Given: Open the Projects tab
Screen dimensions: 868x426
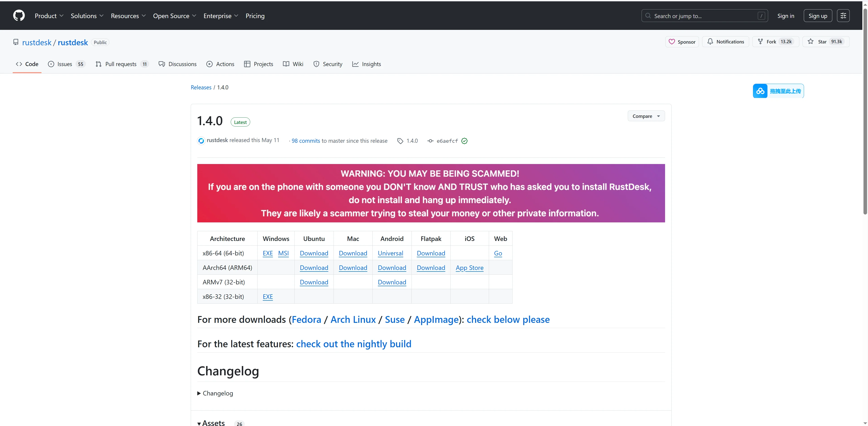Looking at the screenshot, I should click(x=259, y=64).
